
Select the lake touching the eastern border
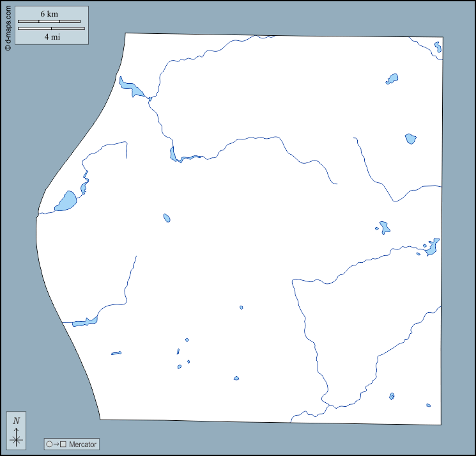point(433,247)
